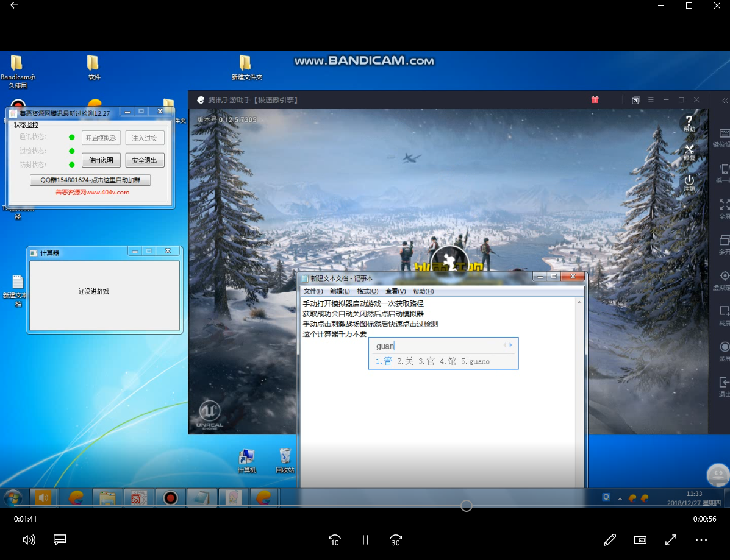Screen dimensions: 730x560
Task: Click the back arrow in the player
Action: coord(14,5)
